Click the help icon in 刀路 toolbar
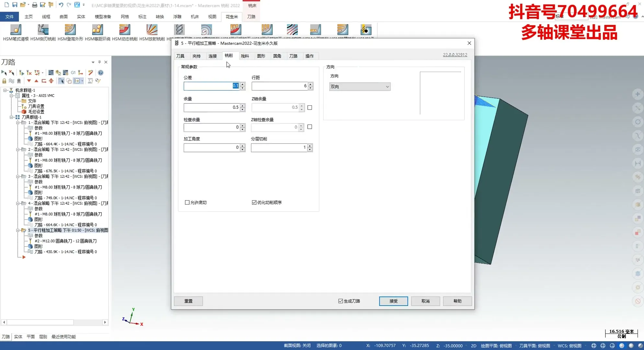 click(x=101, y=73)
